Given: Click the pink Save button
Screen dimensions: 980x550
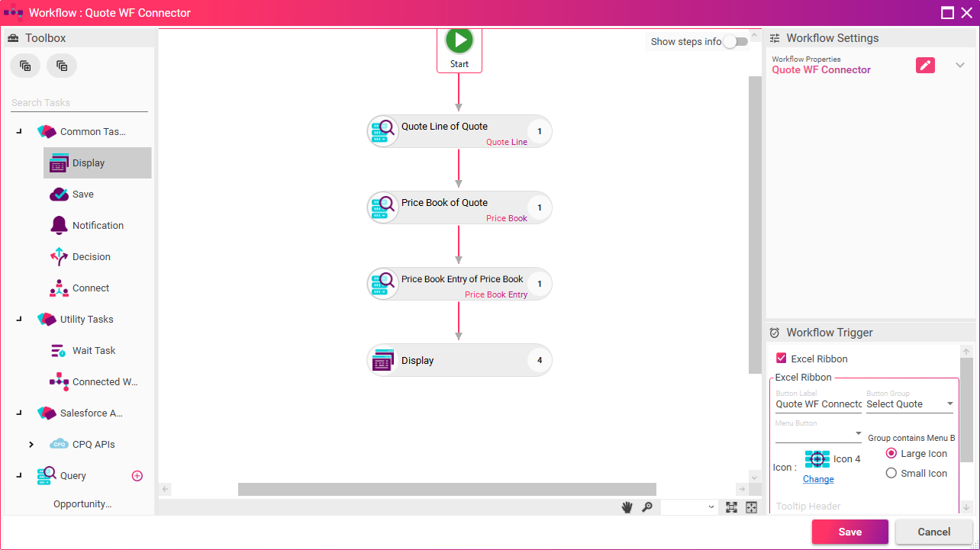Looking at the screenshot, I should (x=849, y=532).
